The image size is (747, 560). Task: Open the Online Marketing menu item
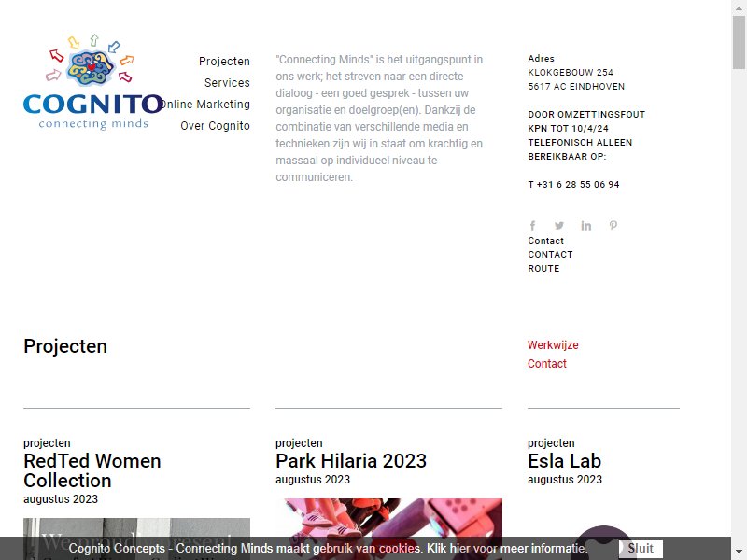(x=204, y=105)
